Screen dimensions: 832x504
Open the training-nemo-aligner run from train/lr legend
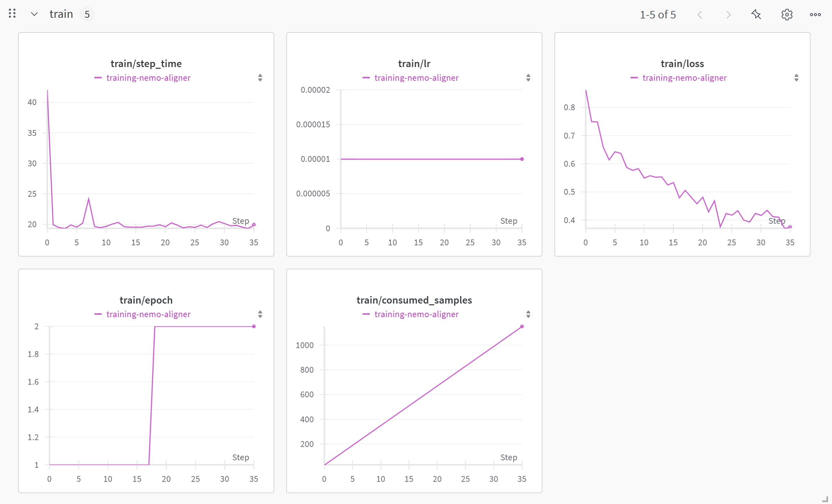click(x=416, y=78)
